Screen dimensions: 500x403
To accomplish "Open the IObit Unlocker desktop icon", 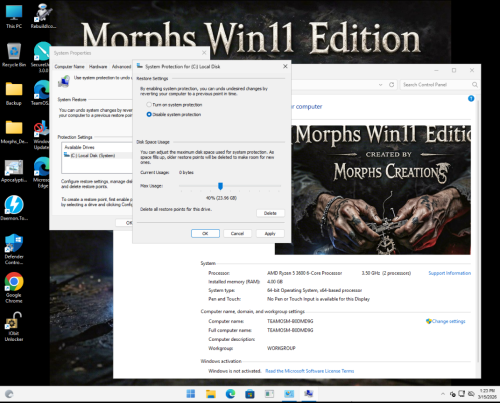I will pyautogui.click(x=14, y=327).
